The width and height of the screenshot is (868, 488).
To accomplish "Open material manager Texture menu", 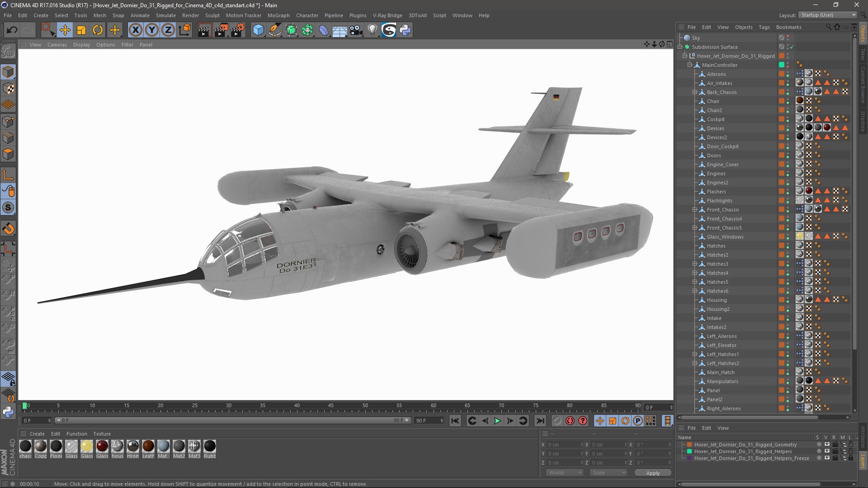I will [x=102, y=434].
